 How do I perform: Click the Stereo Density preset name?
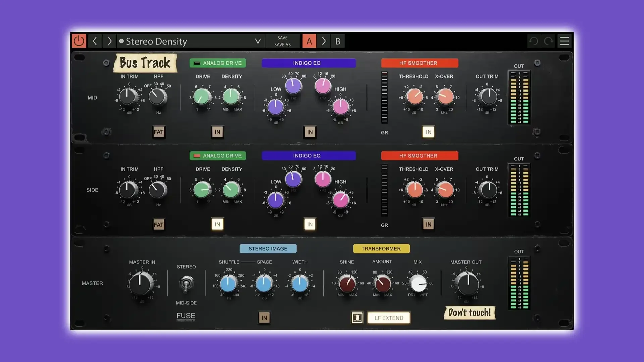(x=156, y=41)
